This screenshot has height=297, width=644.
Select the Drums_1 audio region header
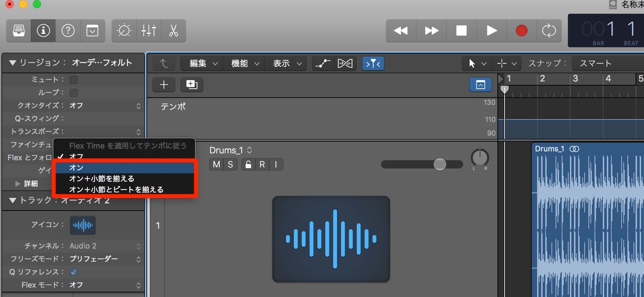click(588, 148)
